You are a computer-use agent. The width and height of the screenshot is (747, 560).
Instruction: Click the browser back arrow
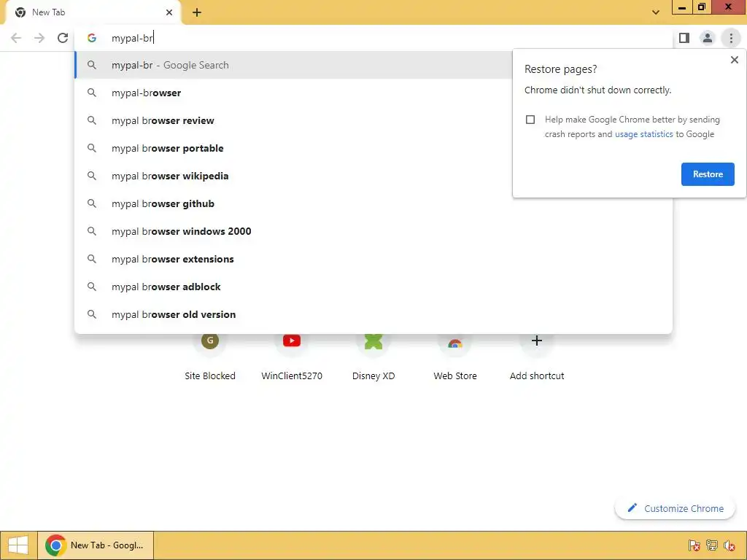pos(16,38)
